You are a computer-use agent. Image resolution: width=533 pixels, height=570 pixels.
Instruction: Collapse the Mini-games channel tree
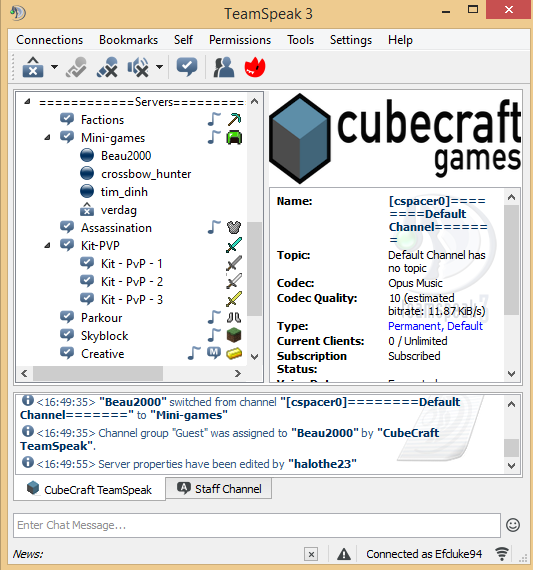pyautogui.click(x=47, y=137)
